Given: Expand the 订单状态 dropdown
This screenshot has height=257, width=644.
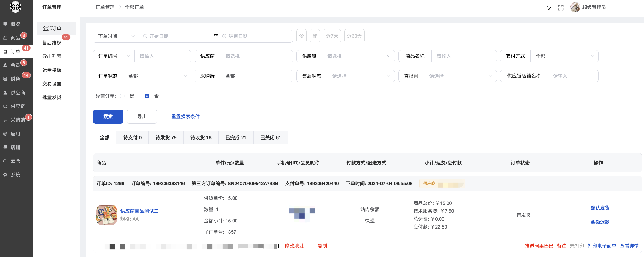Looking at the screenshot, I should coord(157,76).
